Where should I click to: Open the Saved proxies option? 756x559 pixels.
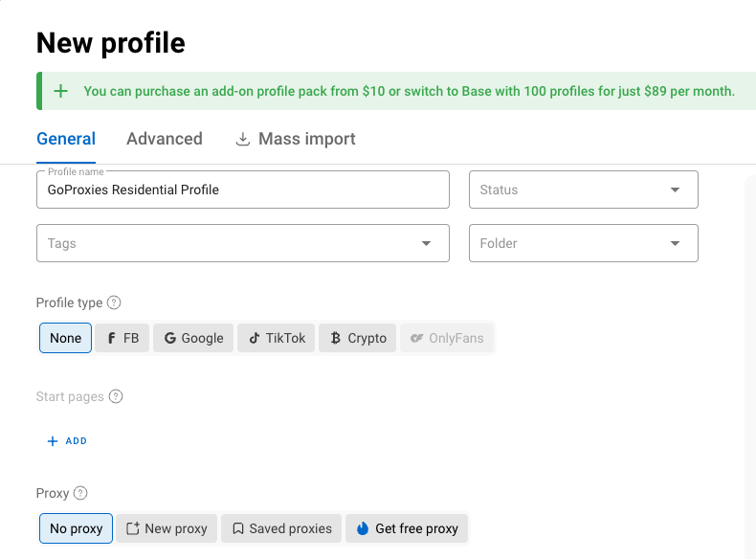281,528
